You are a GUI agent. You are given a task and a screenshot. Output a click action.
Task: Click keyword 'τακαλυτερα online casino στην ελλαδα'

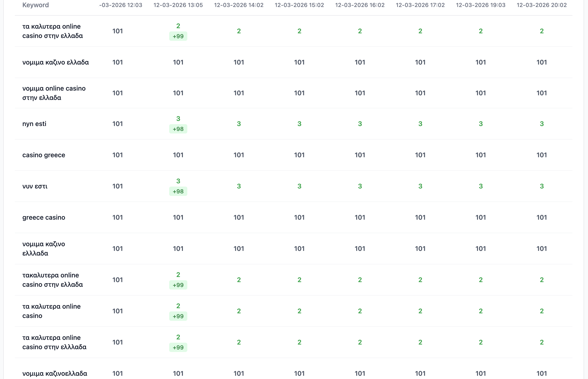pyautogui.click(x=53, y=280)
